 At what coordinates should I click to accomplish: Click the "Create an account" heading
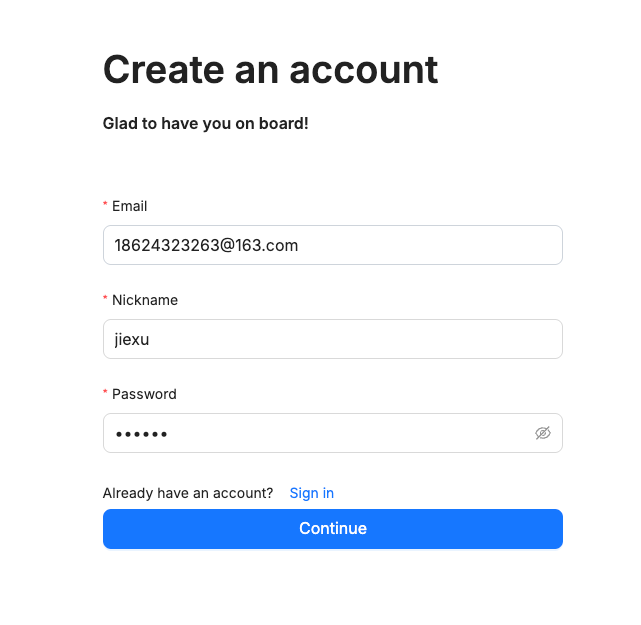pyautogui.click(x=270, y=70)
